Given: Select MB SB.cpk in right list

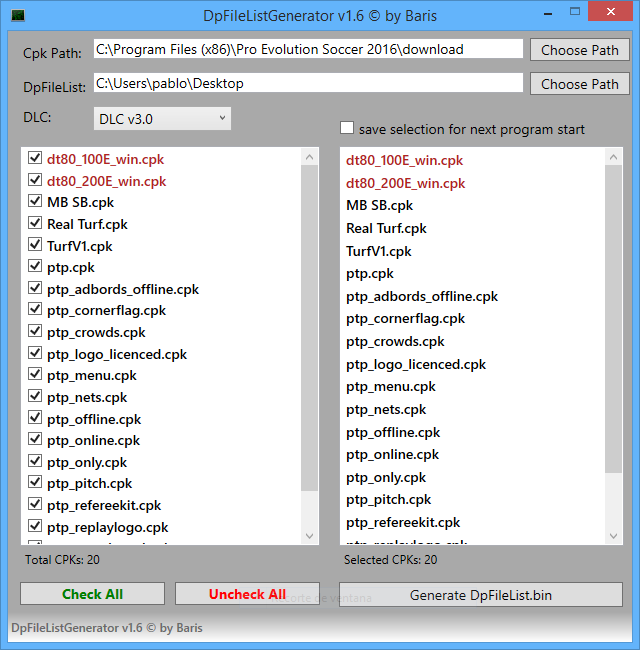Looking at the screenshot, I should tap(380, 206).
